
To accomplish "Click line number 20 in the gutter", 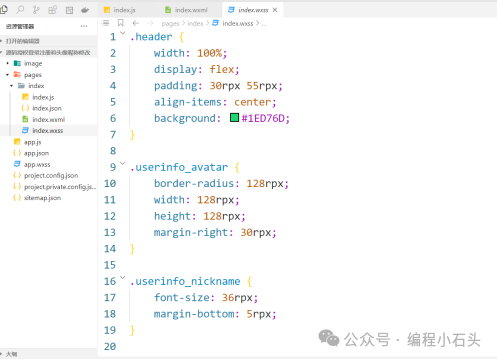I will click(110, 346).
